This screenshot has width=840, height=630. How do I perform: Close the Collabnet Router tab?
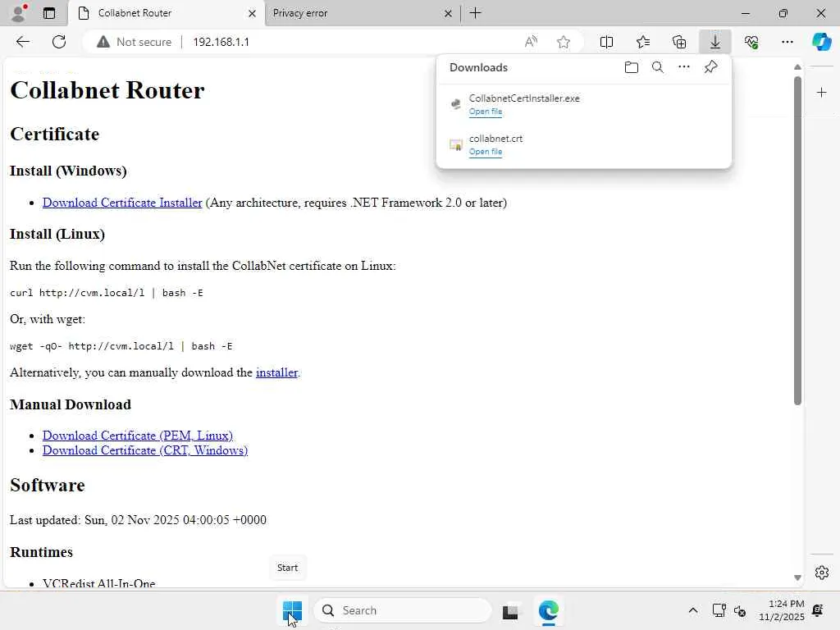tap(252, 13)
